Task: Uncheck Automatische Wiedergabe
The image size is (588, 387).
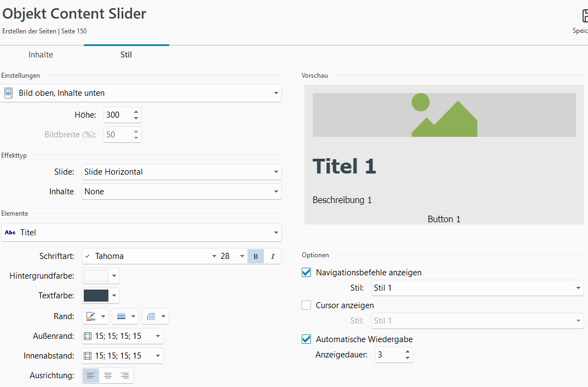Action: (x=307, y=339)
